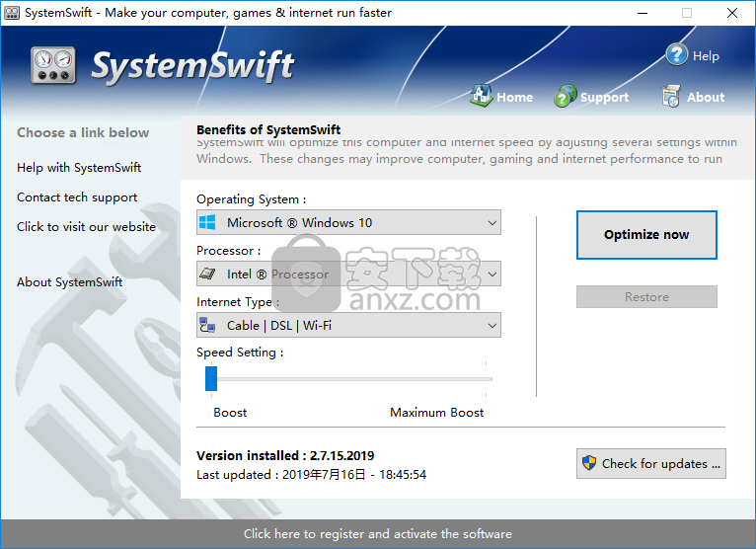Click the shield icon on Check for updates
The width and height of the screenshot is (756, 549).
(x=588, y=463)
